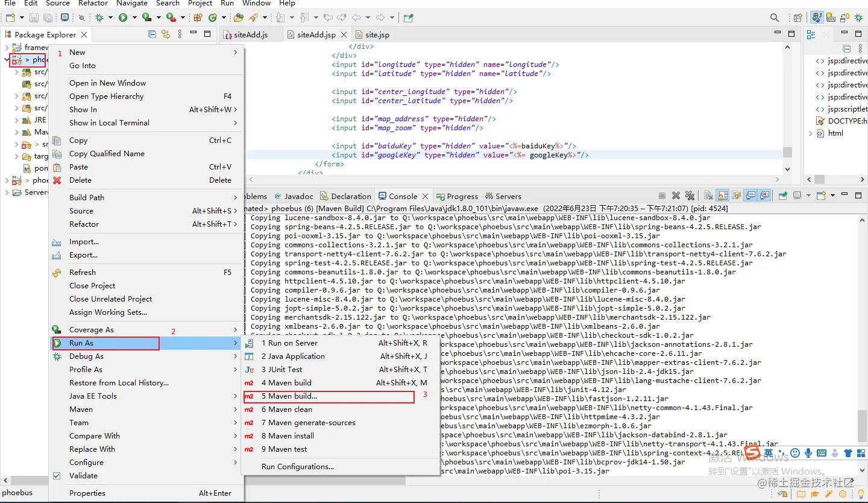This screenshot has width=868, height=503.
Task: Expand the JRE System Library node
Action: tap(16, 120)
